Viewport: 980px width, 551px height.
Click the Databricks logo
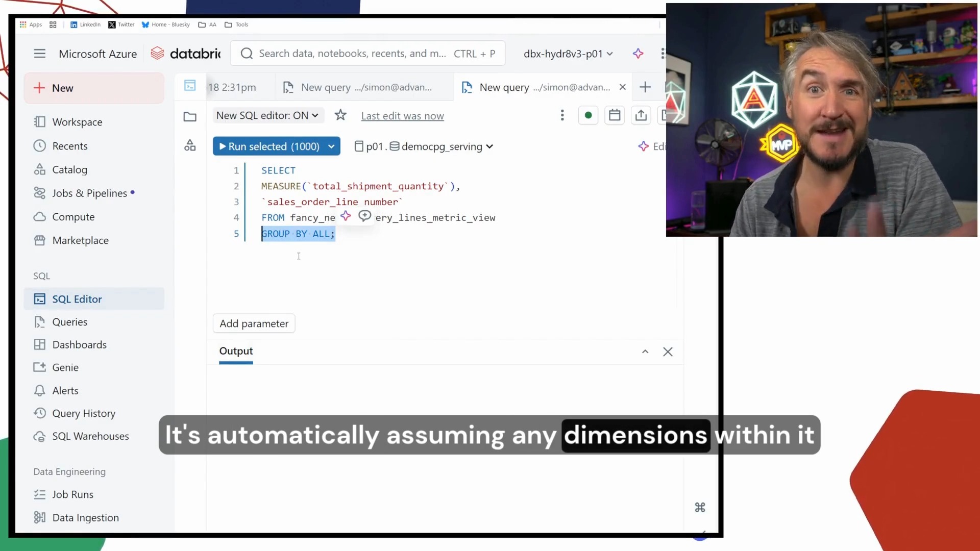point(186,54)
